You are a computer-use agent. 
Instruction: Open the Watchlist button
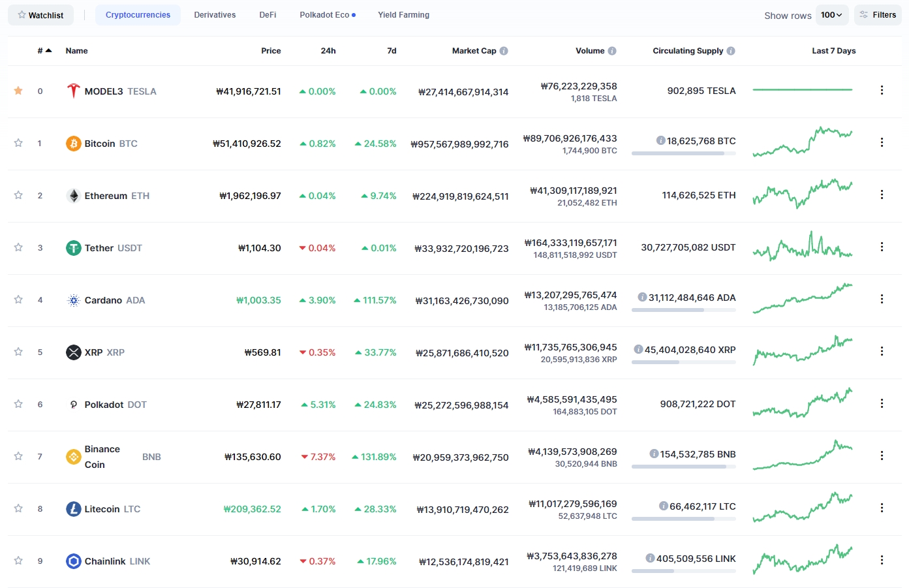[x=40, y=15]
